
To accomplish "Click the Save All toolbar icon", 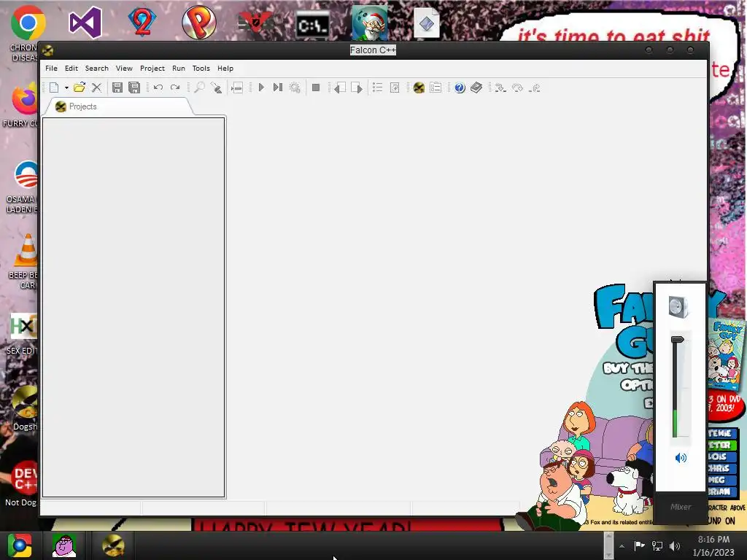I will 134,87.
